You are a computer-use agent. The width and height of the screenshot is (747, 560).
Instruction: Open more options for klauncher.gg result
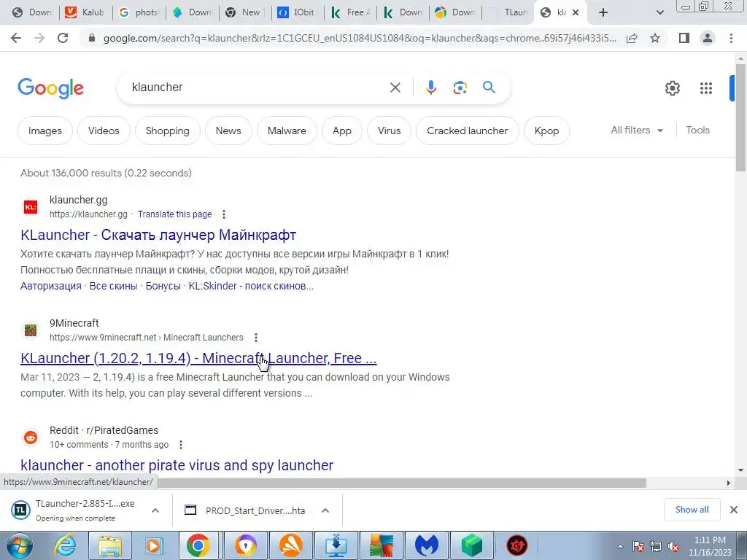coord(224,214)
